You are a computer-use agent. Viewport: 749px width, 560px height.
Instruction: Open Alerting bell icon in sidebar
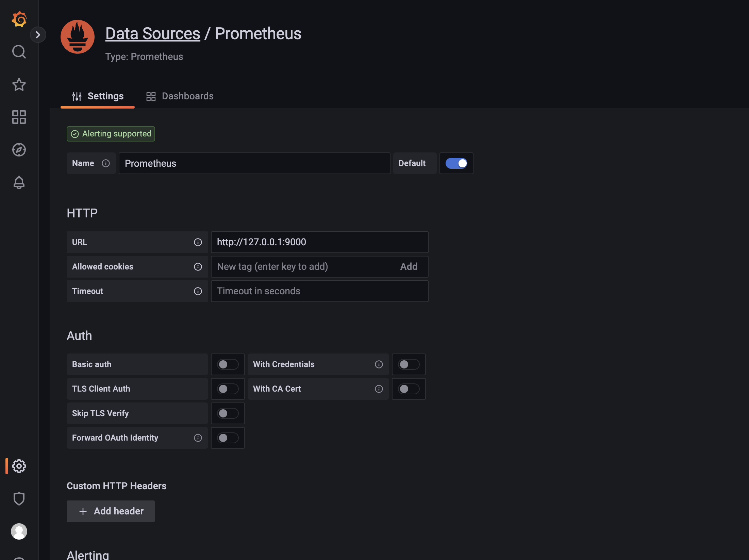19,182
